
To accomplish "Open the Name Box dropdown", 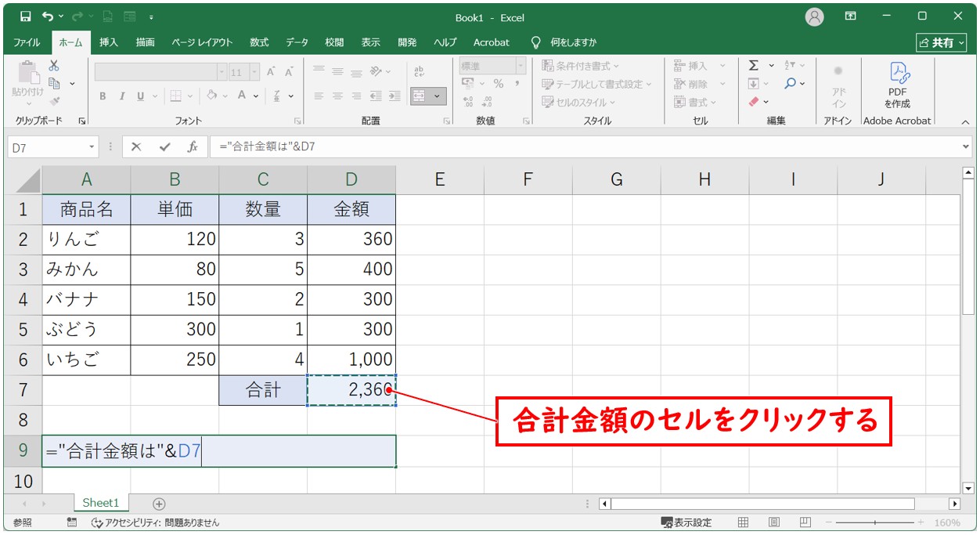I will (x=92, y=146).
